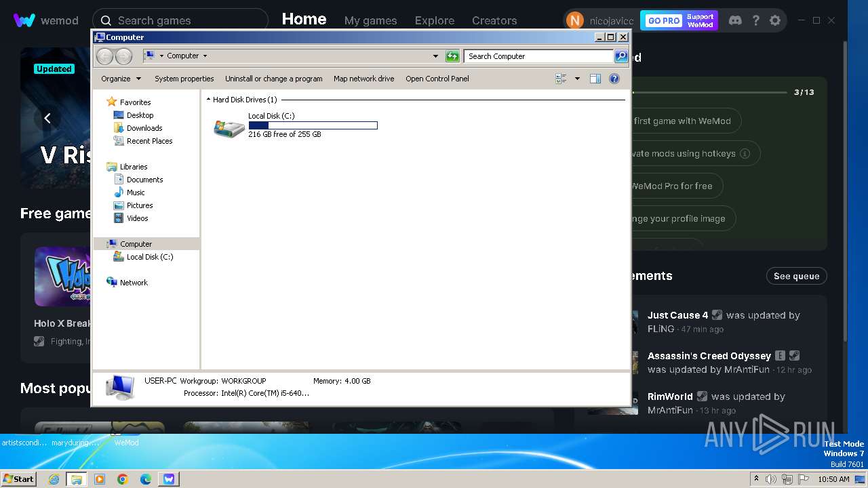This screenshot has height=488, width=868.
Task: Click Just Cause 4 update link
Action: pyautogui.click(x=677, y=315)
